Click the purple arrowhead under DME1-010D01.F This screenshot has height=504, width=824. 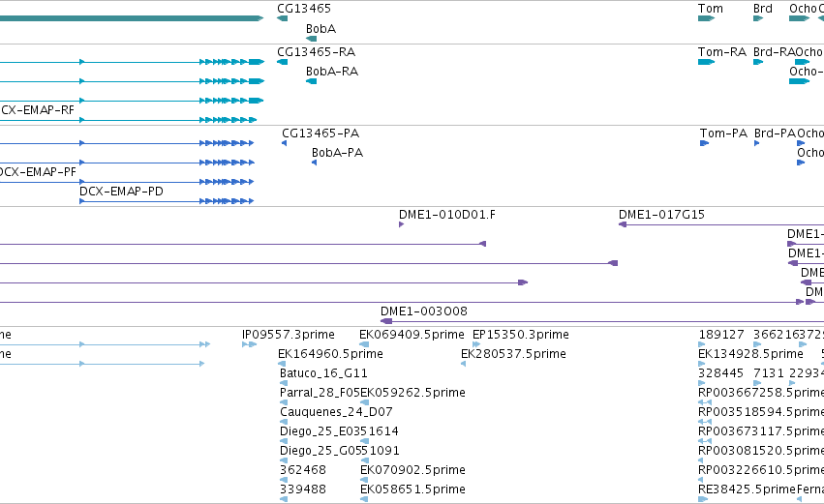(x=402, y=224)
